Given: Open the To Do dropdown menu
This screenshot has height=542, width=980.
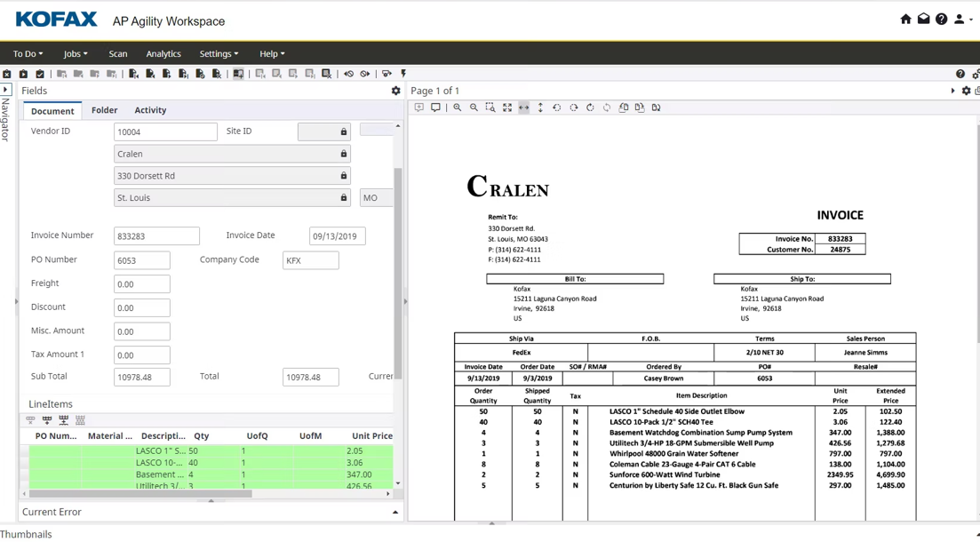Looking at the screenshot, I should point(28,54).
